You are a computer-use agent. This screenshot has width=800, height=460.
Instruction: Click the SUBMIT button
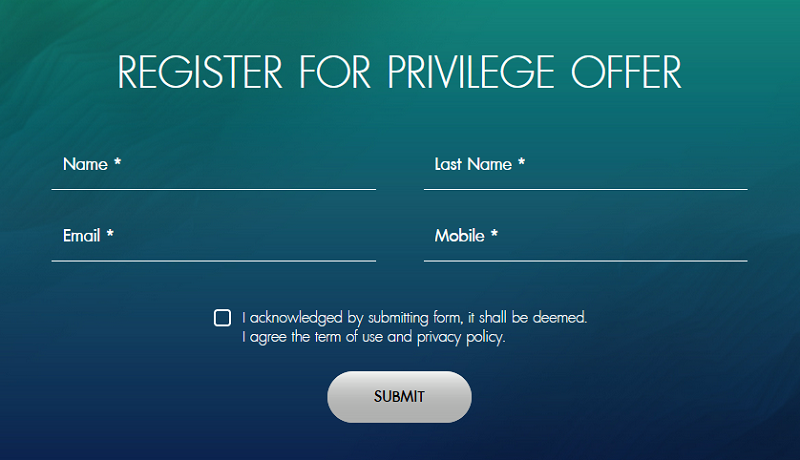(x=399, y=397)
